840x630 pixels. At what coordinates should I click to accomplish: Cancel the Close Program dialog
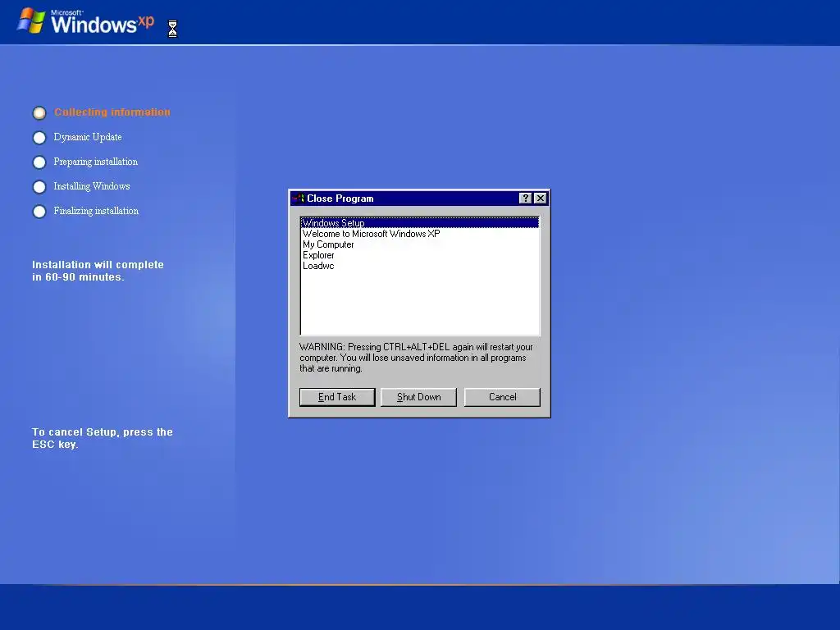pyautogui.click(x=502, y=397)
